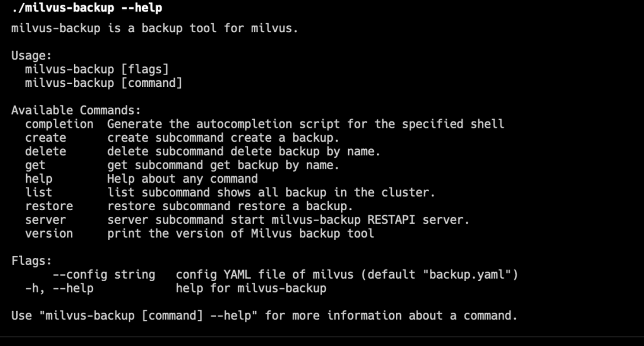Click the 'Available Commands:' heading
The image size is (644, 346).
pos(76,110)
